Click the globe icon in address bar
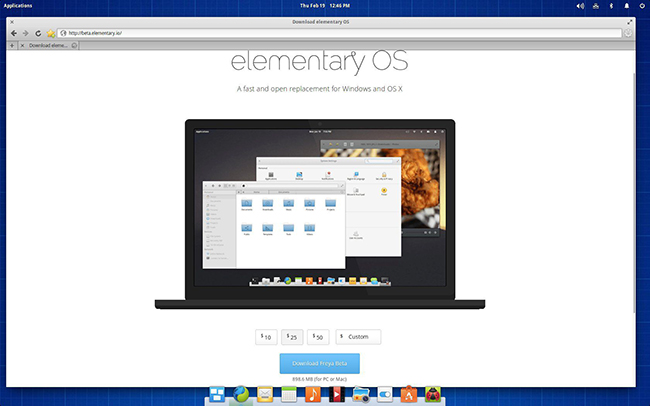 point(63,33)
